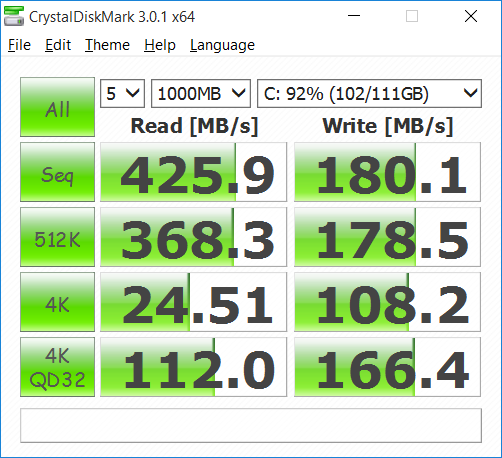502x458 pixels.
Task: Click the 512K write result 178.5
Action: (x=387, y=237)
